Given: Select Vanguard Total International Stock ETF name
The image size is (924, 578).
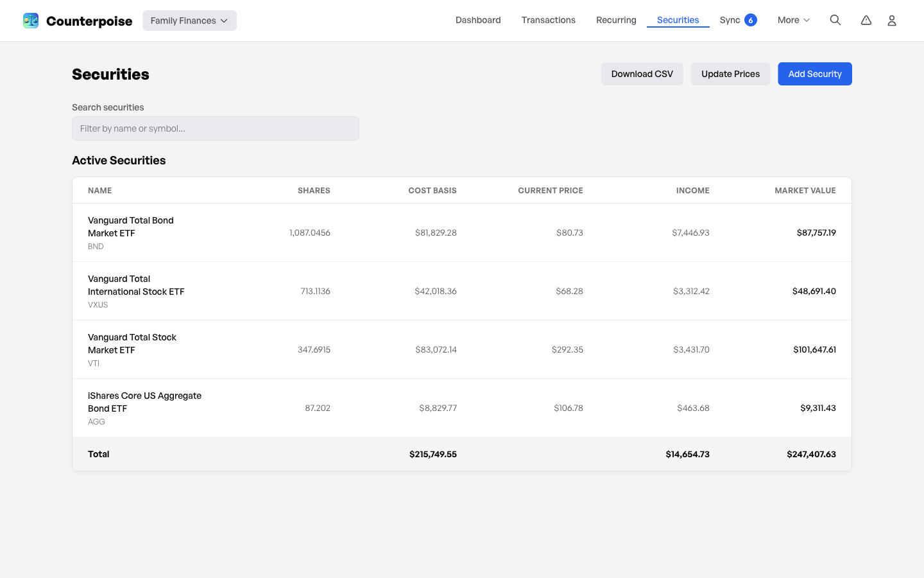Looking at the screenshot, I should point(136,285).
